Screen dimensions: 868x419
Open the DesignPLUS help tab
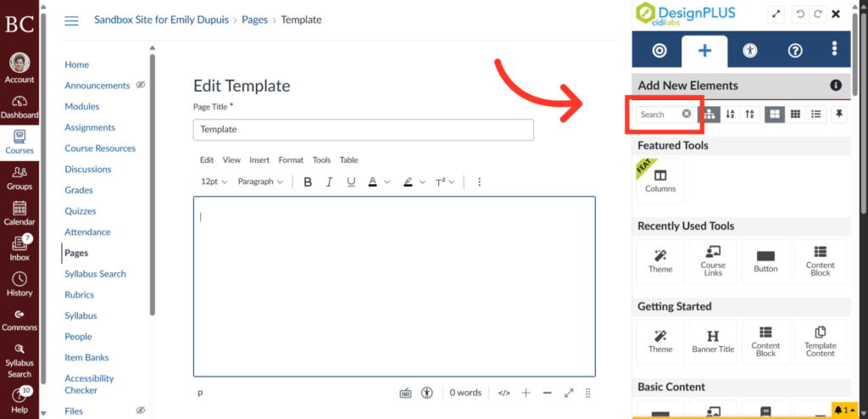[795, 50]
